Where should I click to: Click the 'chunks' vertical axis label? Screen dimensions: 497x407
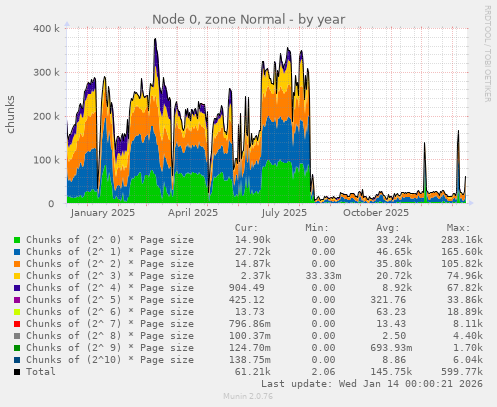tap(10, 114)
